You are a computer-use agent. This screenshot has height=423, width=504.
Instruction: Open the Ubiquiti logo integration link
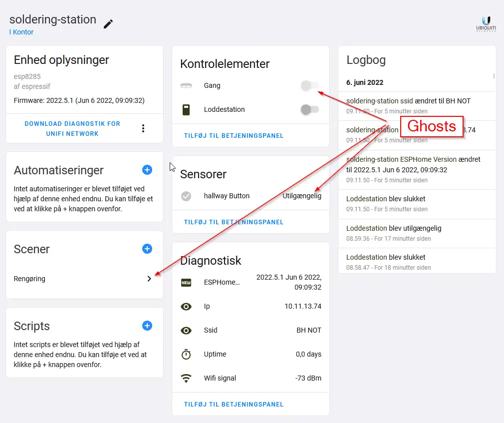(486, 23)
